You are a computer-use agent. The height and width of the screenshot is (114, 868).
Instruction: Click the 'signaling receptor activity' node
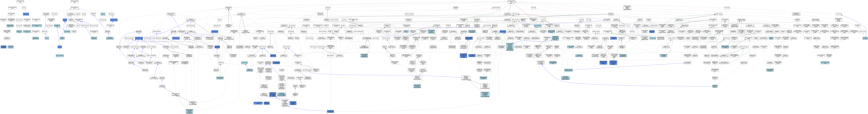[x=11, y=14]
